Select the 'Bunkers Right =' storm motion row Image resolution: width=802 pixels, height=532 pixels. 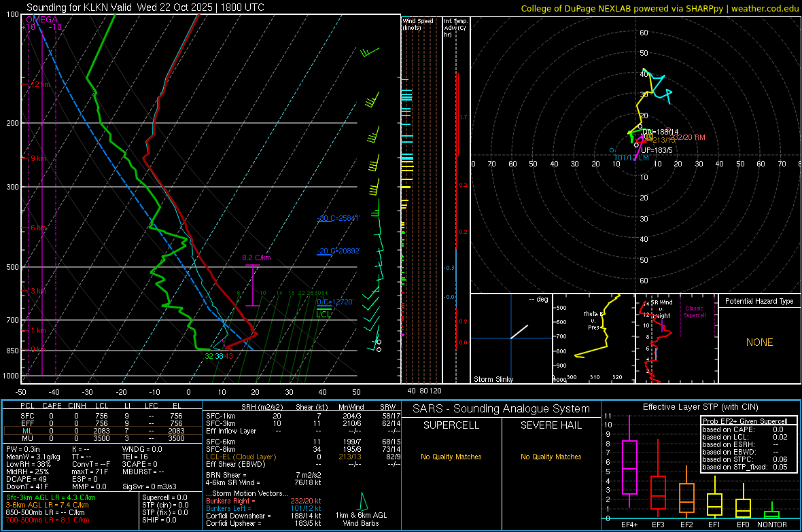click(264, 501)
